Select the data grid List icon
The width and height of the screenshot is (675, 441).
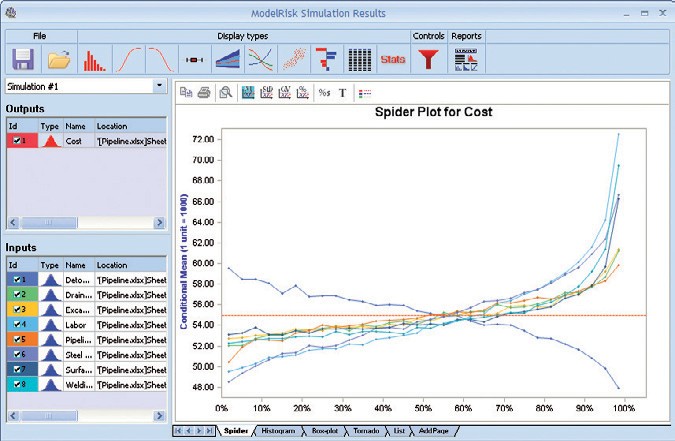click(x=359, y=59)
